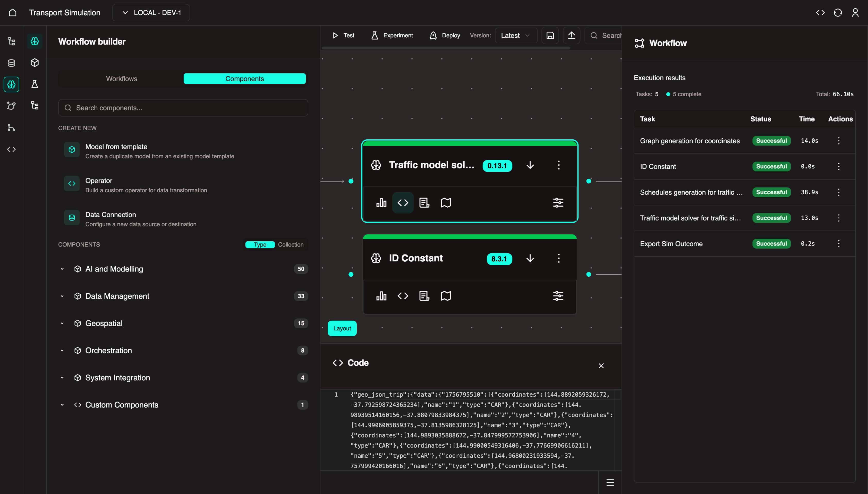Open chart view on Traffic model solver node
The image size is (868, 494).
pyautogui.click(x=381, y=202)
